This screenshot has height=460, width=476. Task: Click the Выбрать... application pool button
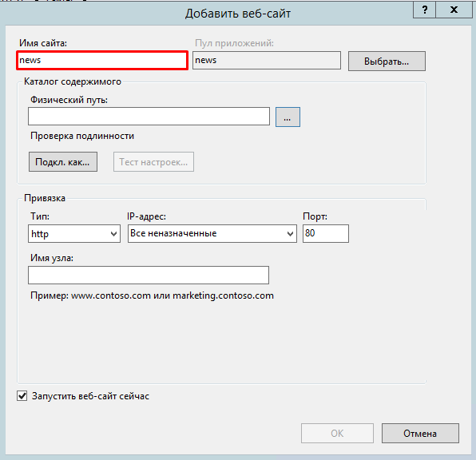point(387,61)
